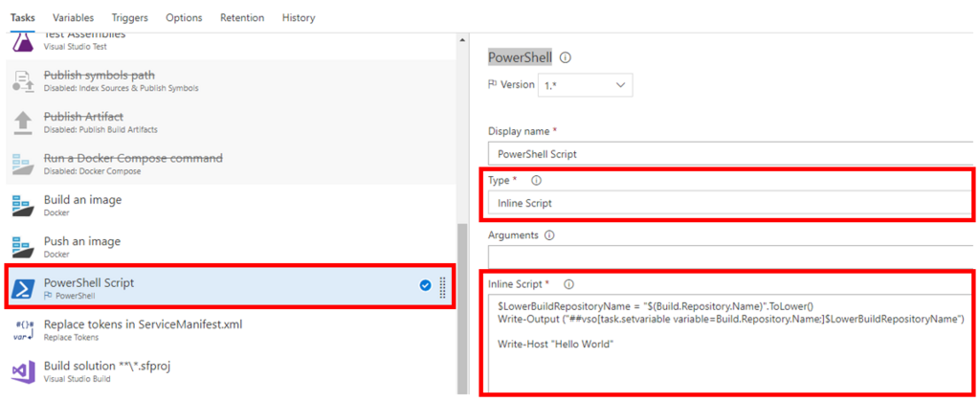Screen dimensions: 980x402
Task: Click the Publish symbols path icon
Action: pyautogui.click(x=24, y=82)
